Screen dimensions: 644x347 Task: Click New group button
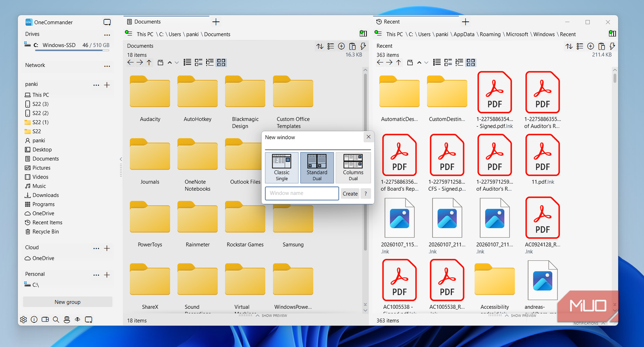[x=68, y=302]
